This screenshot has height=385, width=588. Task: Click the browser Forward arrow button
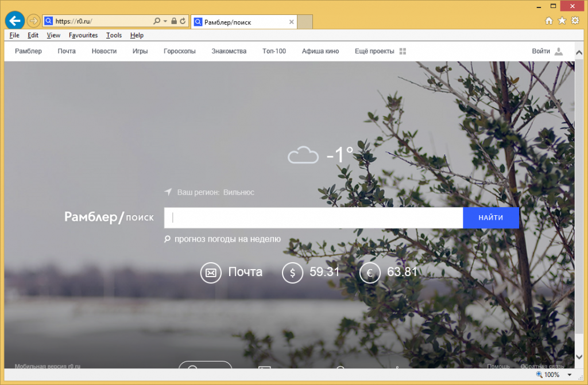(33, 21)
